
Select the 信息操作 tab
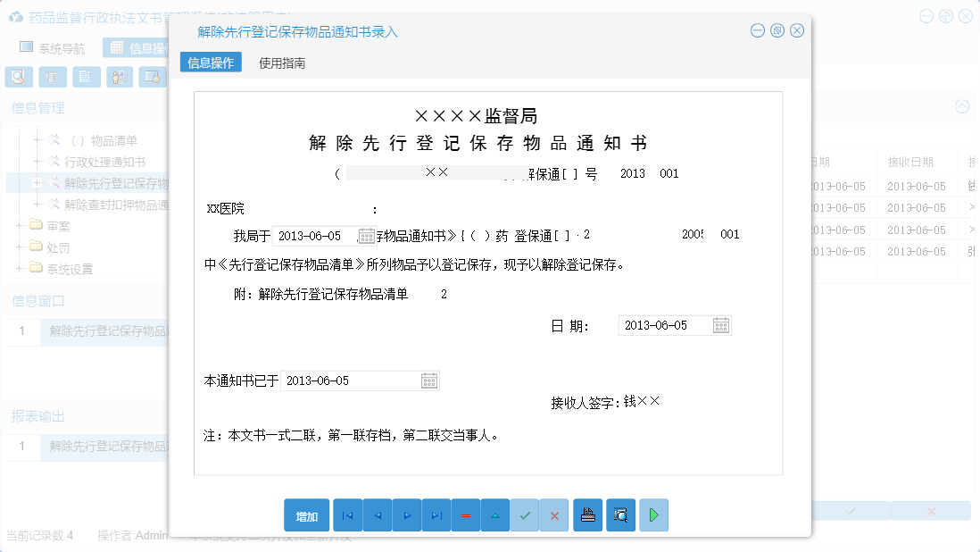[211, 63]
